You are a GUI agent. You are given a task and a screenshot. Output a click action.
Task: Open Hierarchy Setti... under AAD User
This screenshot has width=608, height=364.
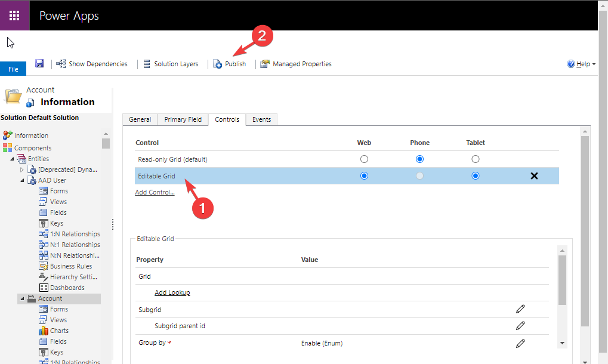[73, 277]
